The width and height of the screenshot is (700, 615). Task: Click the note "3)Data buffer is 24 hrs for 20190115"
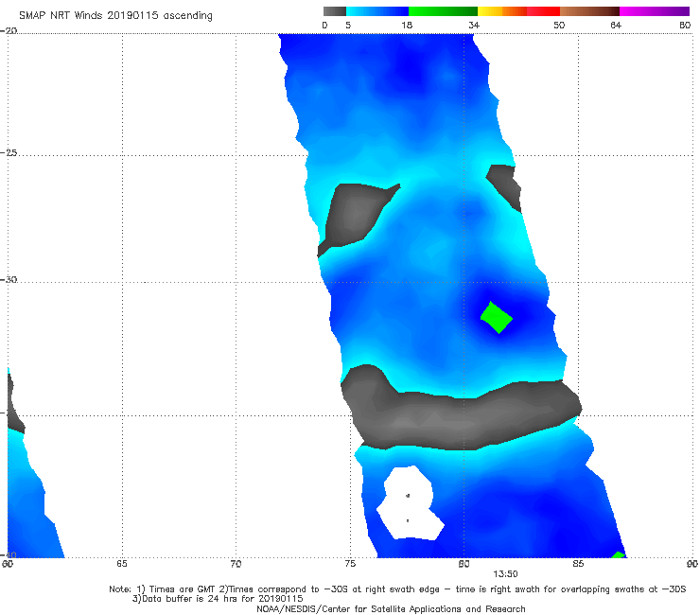(218, 599)
